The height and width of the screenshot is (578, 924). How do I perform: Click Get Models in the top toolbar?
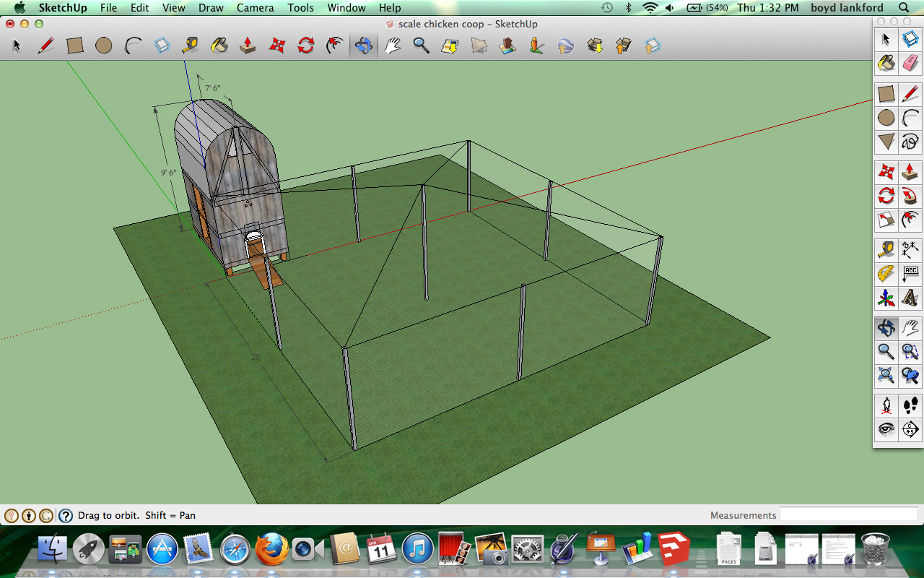tap(595, 46)
